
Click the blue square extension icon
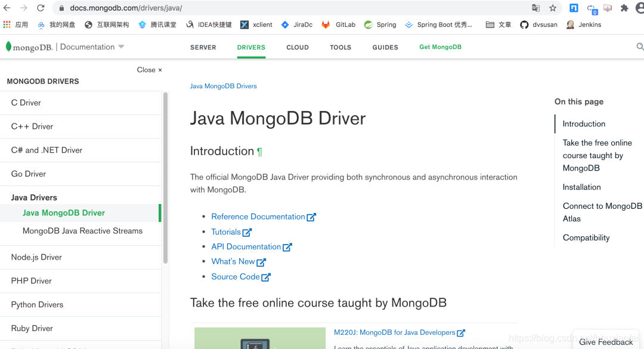[574, 8]
